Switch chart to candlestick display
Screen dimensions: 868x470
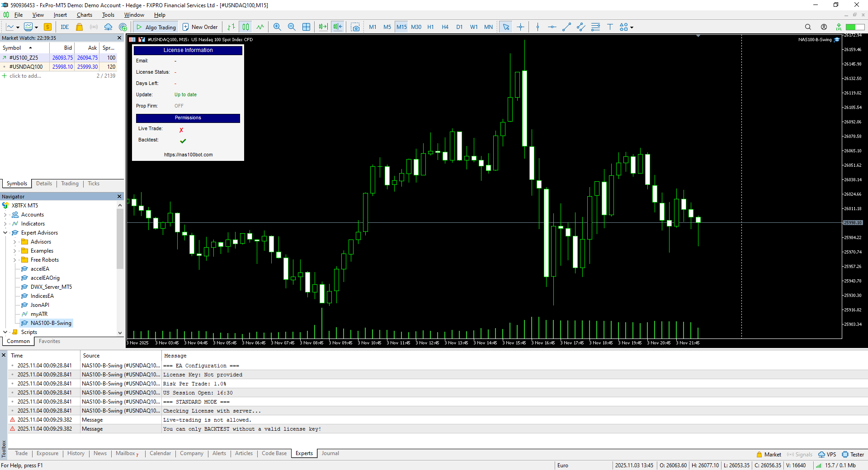pyautogui.click(x=245, y=27)
